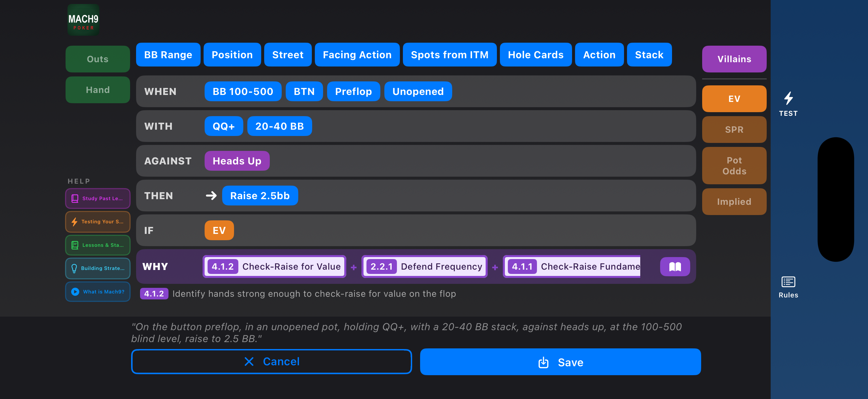
Task: Select the 4.1.2 Check-Raise for Value lesson chip
Action: [x=274, y=267]
